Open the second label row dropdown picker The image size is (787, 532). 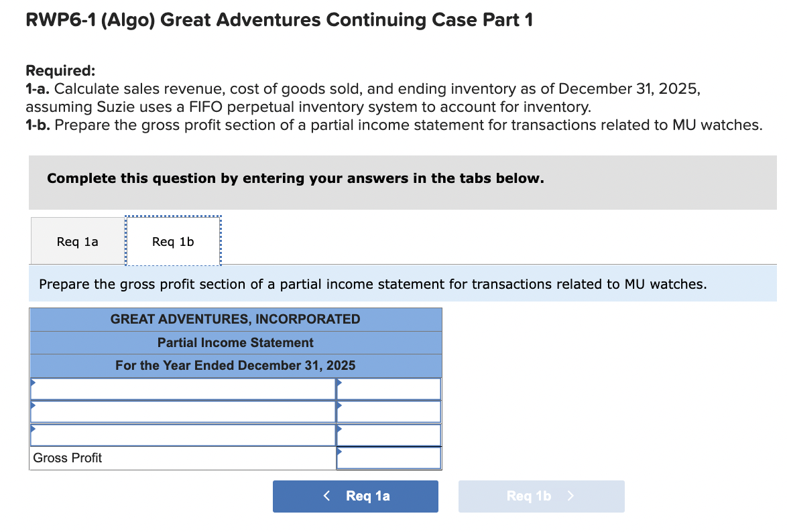(32, 406)
